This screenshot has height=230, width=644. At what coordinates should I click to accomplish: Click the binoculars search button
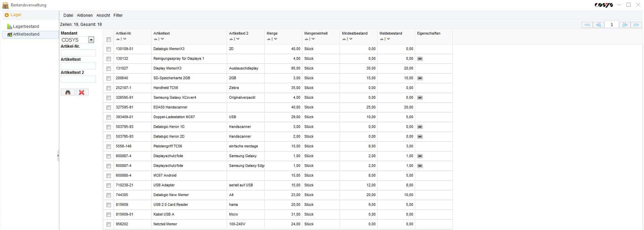coord(68,92)
